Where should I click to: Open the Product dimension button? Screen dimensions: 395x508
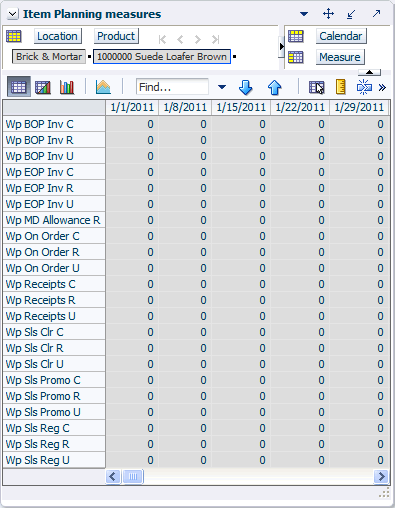point(116,36)
